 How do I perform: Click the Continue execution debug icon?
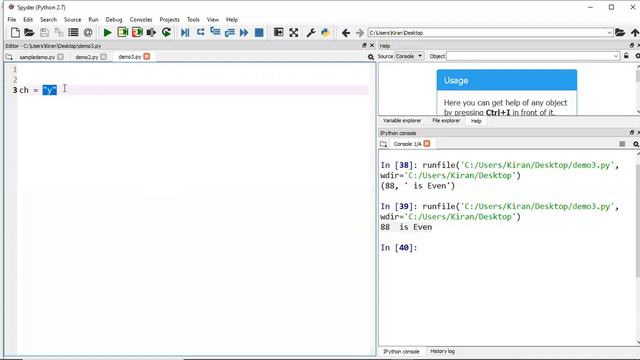coord(244,33)
